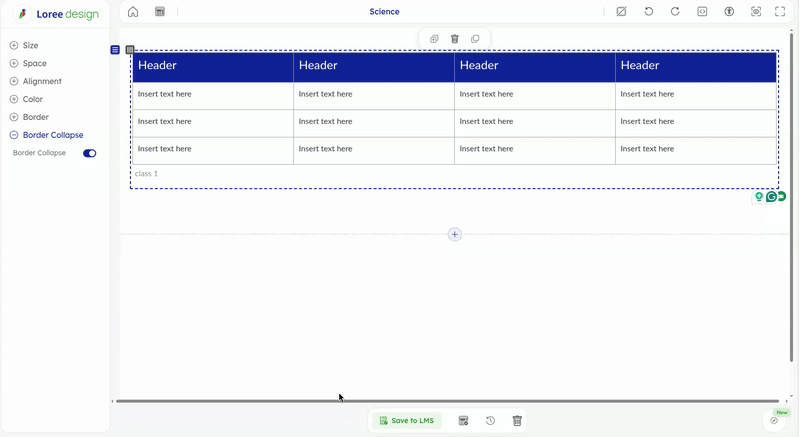This screenshot has width=800, height=437.
Task: Click the first Header cell
Action: (213, 66)
